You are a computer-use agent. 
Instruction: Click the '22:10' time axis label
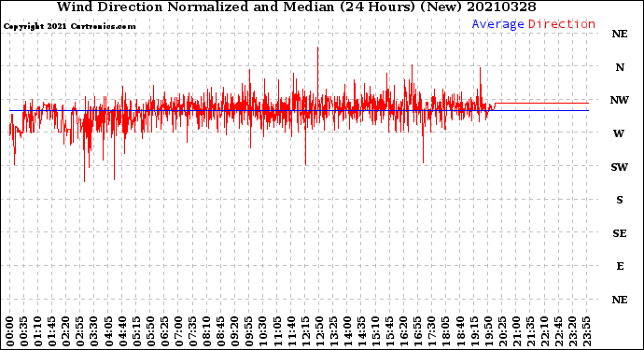(544, 331)
